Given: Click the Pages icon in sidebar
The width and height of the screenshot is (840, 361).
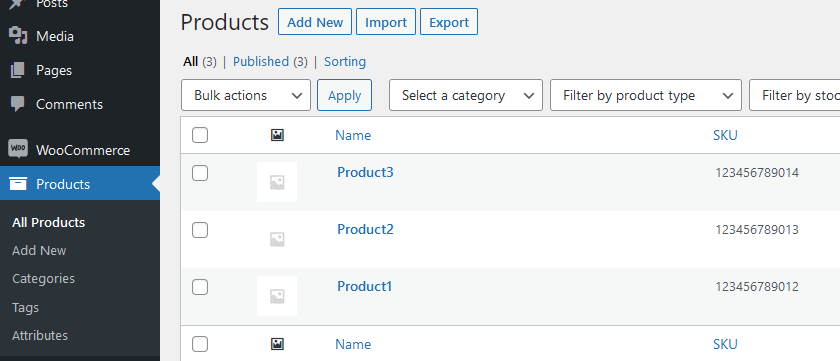Looking at the screenshot, I should (18, 70).
